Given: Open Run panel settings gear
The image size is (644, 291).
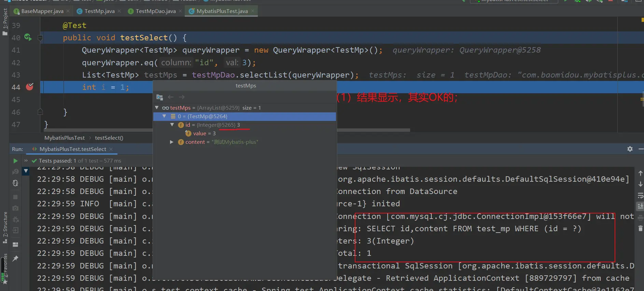Looking at the screenshot, I should 630,149.
